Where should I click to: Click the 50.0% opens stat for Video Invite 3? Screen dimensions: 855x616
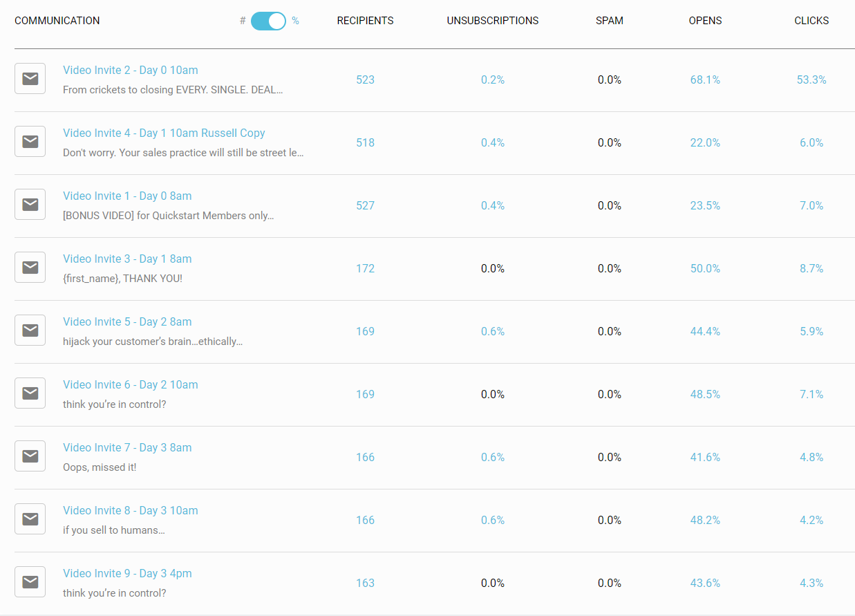tap(705, 268)
